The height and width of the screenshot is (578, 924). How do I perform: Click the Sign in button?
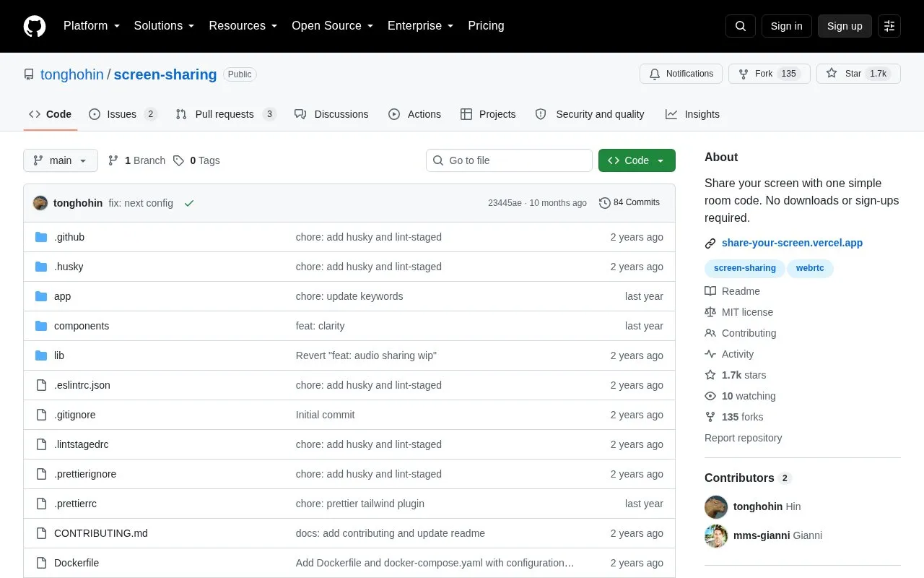786,26
